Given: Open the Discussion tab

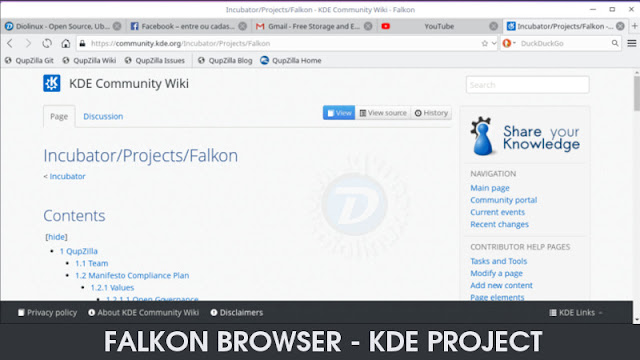Looking at the screenshot, I should point(103,116).
